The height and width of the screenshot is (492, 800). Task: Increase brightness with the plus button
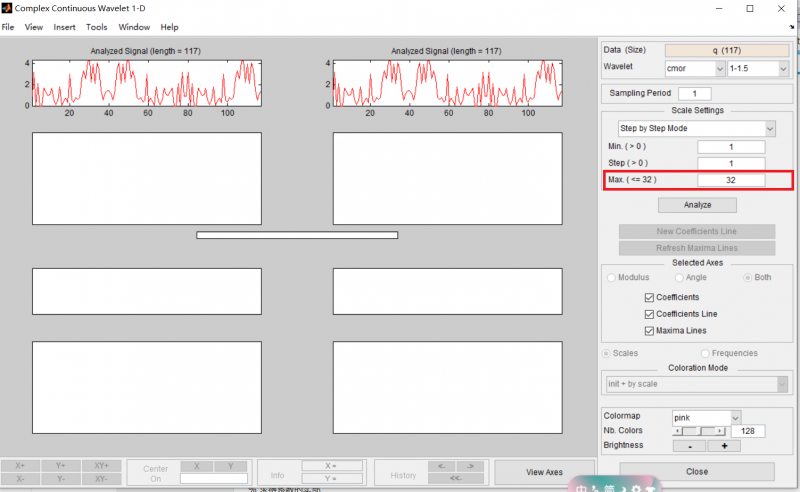(724, 445)
